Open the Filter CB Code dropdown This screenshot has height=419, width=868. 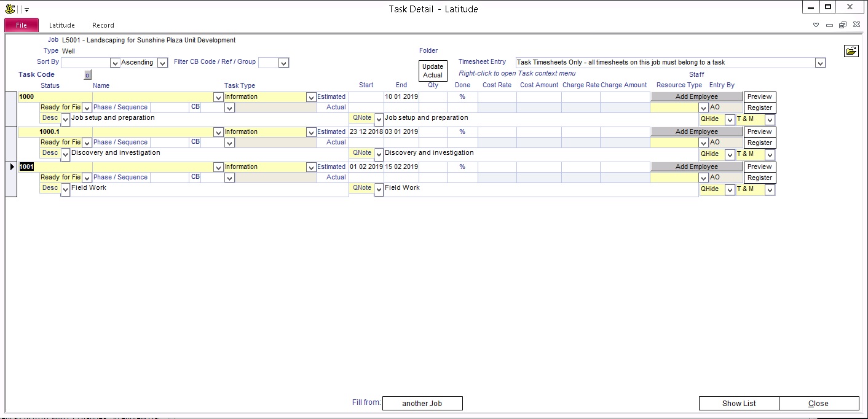(x=283, y=63)
